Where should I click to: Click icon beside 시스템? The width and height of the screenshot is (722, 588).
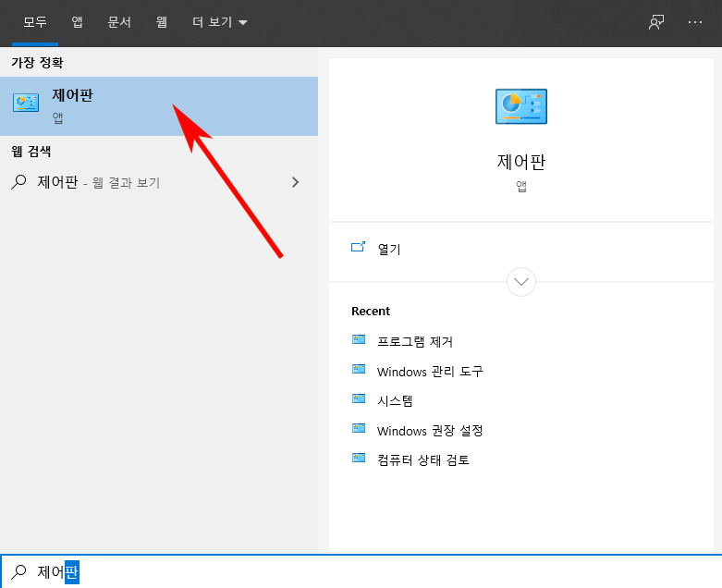(x=359, y=398)
